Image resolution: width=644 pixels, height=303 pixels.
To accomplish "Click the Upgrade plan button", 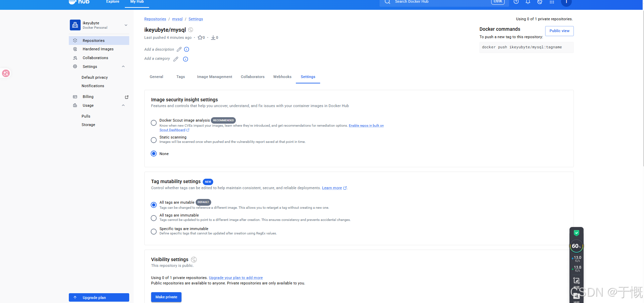I will pyautogui.click(x=99, y=298).
